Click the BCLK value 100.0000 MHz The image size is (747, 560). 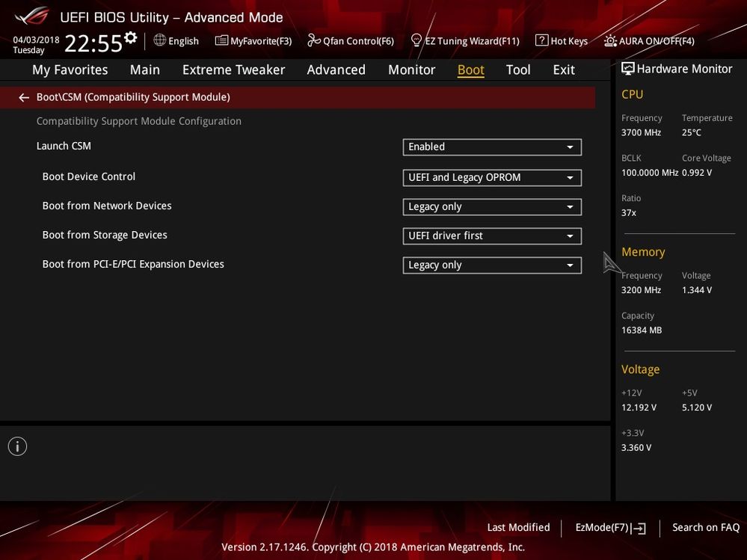650,173
